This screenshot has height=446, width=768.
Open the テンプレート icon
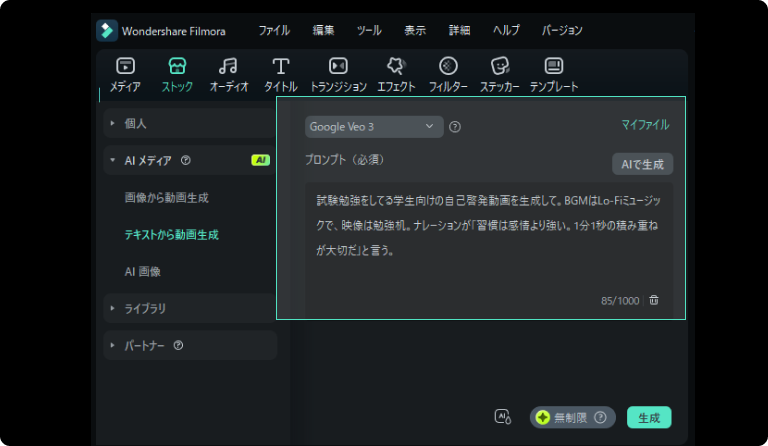click(x=554, y=66)
